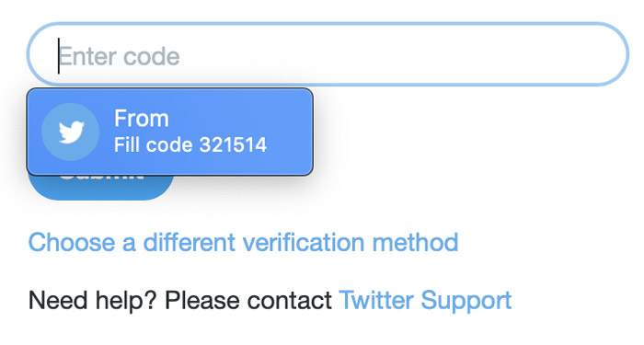Viewport: 644px width, 345px height.
Task: Click the Fill code text in popup
Action: pos(154,145)
